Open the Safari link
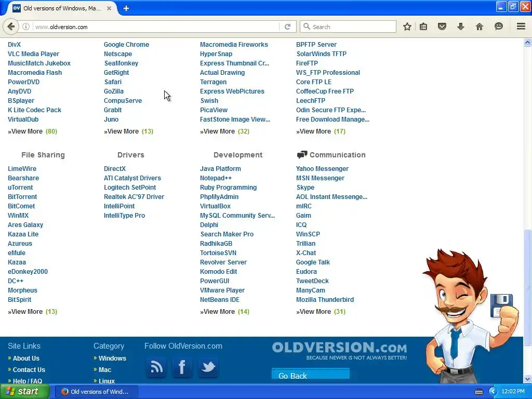The height and width of the screenshot is (399, 532). [x=113, y=82]
